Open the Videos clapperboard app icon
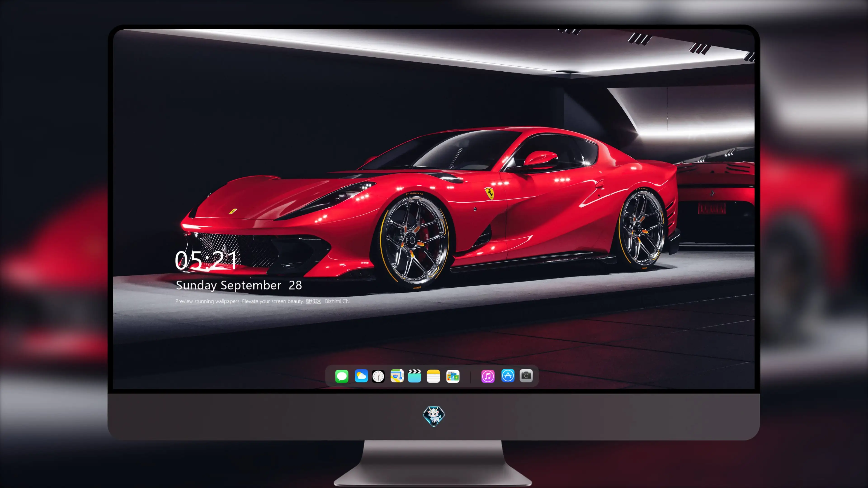The image size is (868, 488). [x=415, y=376]
